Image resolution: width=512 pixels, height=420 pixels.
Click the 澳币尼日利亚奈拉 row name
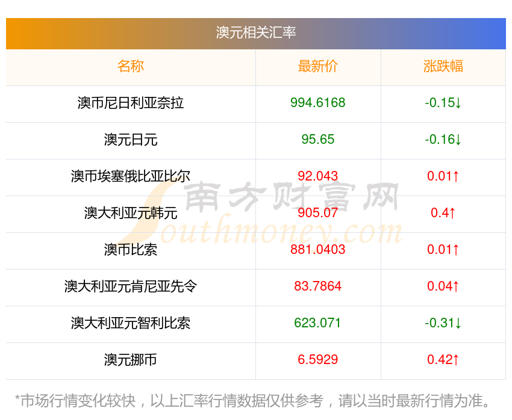[131, 103]
